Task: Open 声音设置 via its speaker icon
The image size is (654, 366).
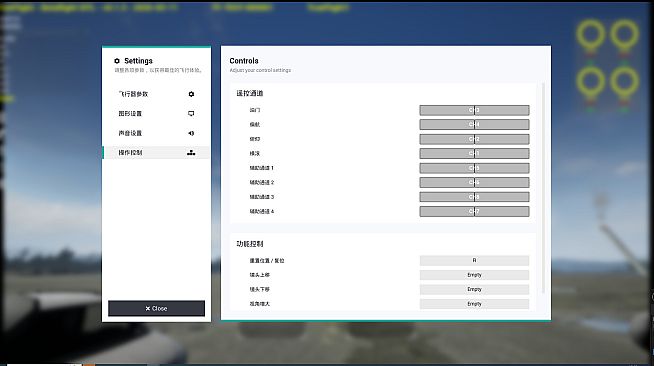Action: pyautogui.click(x=191, y=133)
